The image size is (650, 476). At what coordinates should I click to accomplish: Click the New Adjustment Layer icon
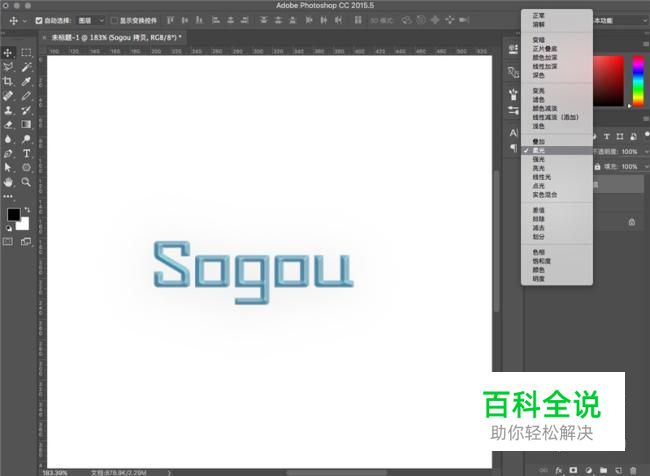[x=589, y=470]
